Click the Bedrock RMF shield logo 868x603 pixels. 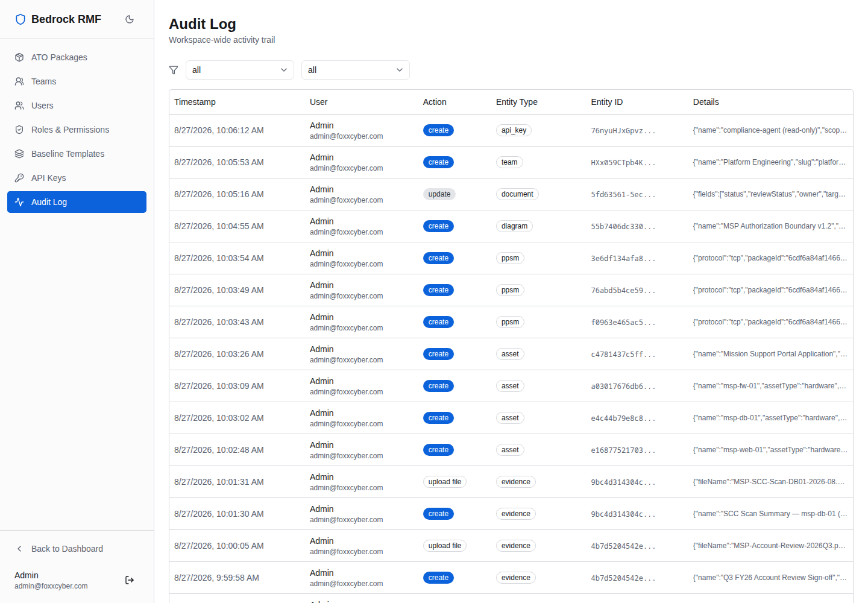(x=20, y=19)
